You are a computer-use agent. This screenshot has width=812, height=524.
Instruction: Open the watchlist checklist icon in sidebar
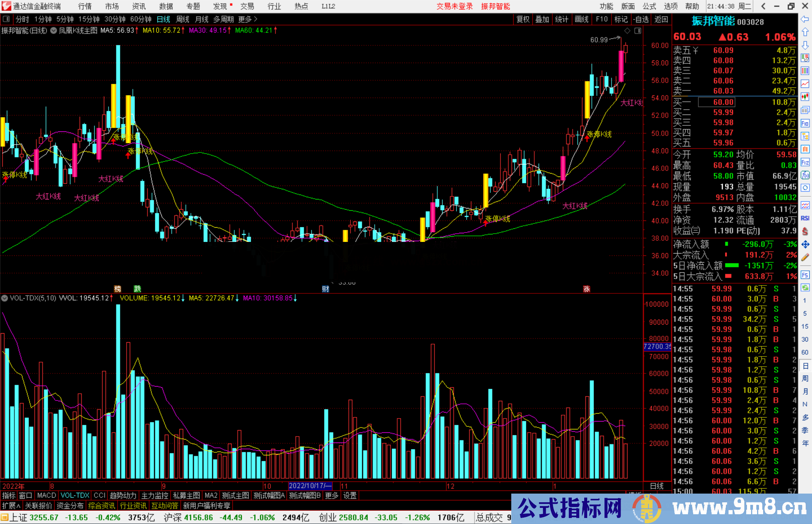[805, 58]
